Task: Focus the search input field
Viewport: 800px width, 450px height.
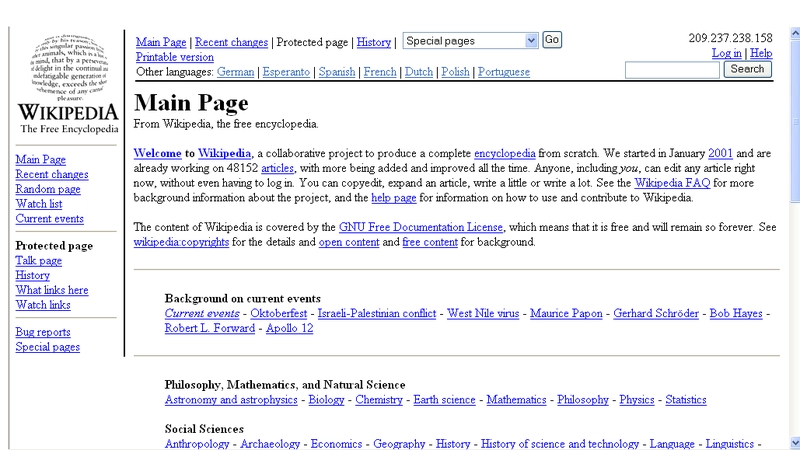Action: [672, 70]
